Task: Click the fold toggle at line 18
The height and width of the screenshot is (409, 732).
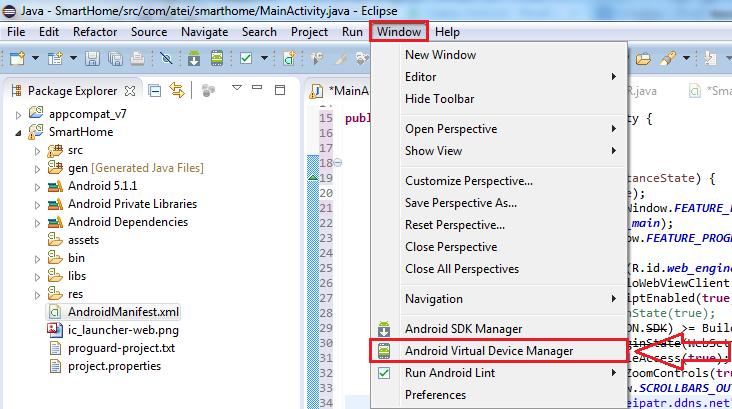Action: (x=338, y=163)
